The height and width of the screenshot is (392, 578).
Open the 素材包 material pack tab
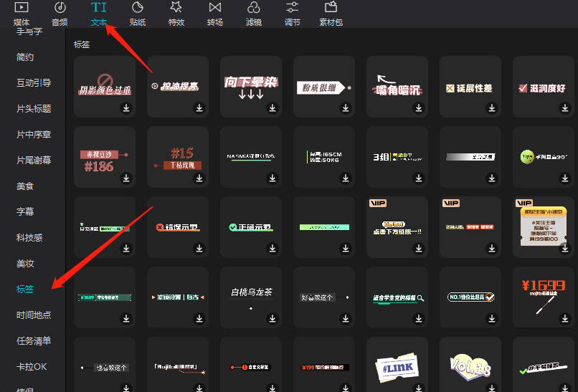pos(331,14)
